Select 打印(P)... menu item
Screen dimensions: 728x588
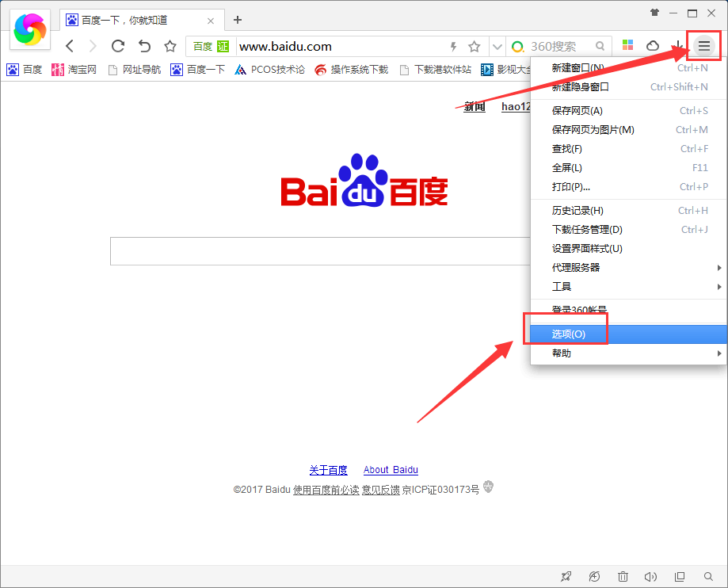coord(629,187)
